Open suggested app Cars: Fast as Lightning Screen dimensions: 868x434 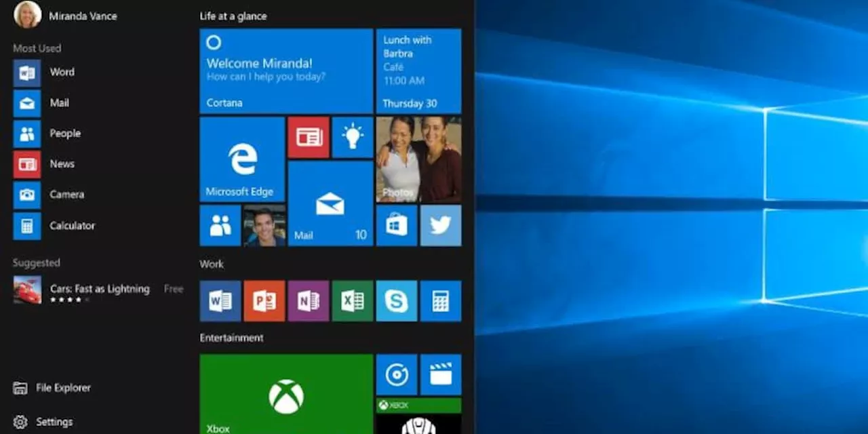98,290
